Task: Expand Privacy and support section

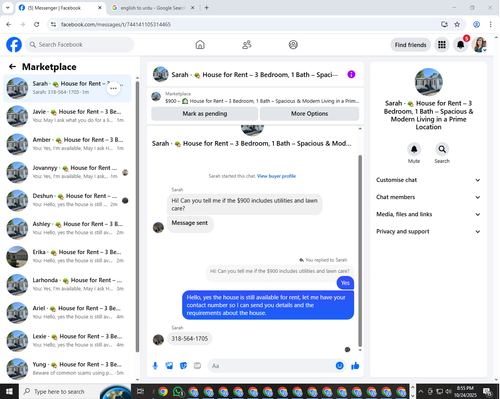Action: pos(428,231)
